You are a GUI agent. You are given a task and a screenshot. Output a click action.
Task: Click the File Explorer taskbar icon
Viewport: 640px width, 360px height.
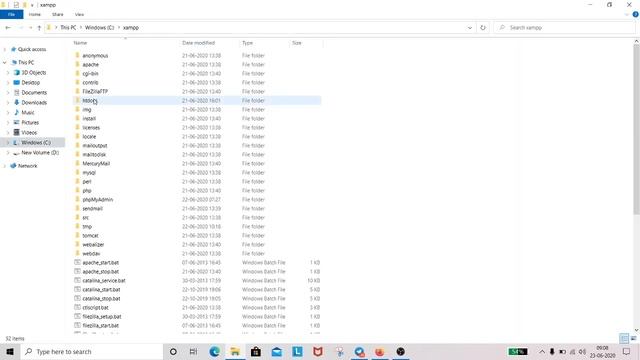(235, 351)
